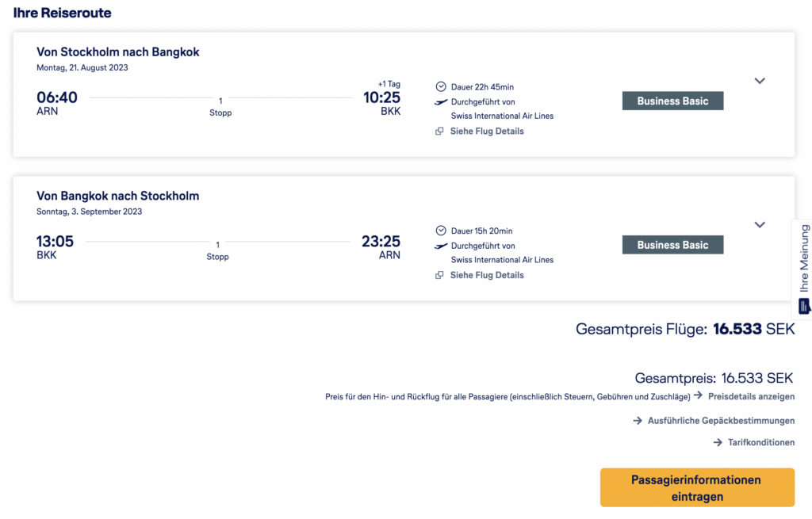Click the arrow icon before Tarifkonditionen

[718, 442]
